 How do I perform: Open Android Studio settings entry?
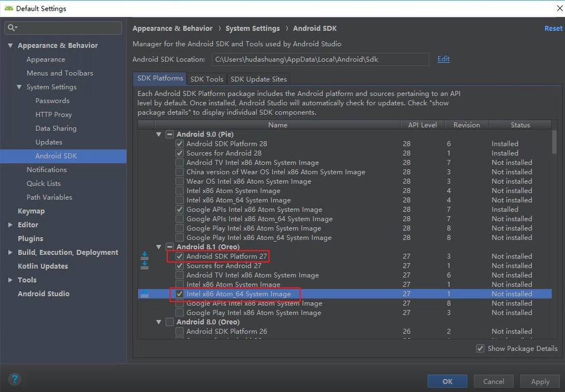click(x=44, y=293)
